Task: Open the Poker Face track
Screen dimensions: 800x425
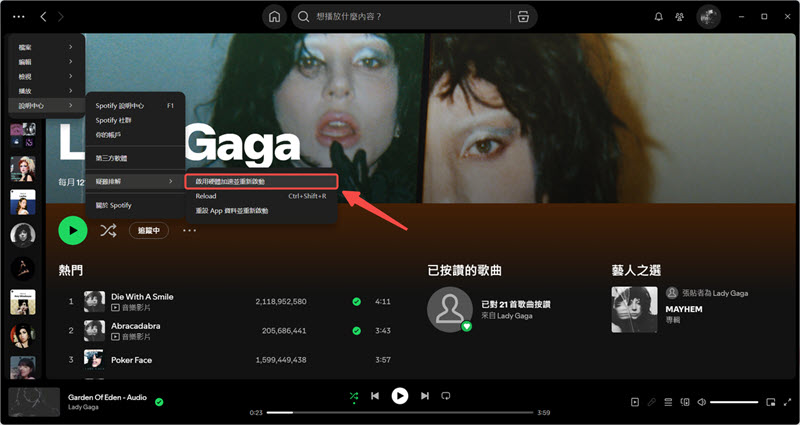Action: pyautogui.click(x=132, y=360)
